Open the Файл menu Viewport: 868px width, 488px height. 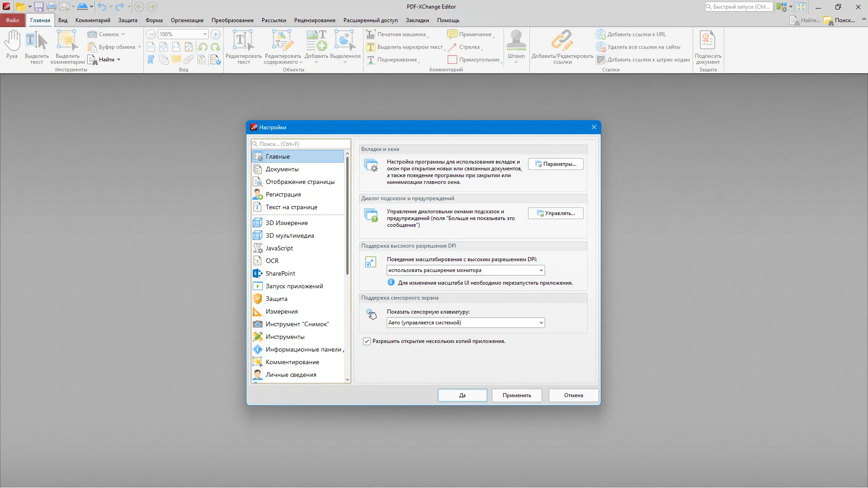12,20
